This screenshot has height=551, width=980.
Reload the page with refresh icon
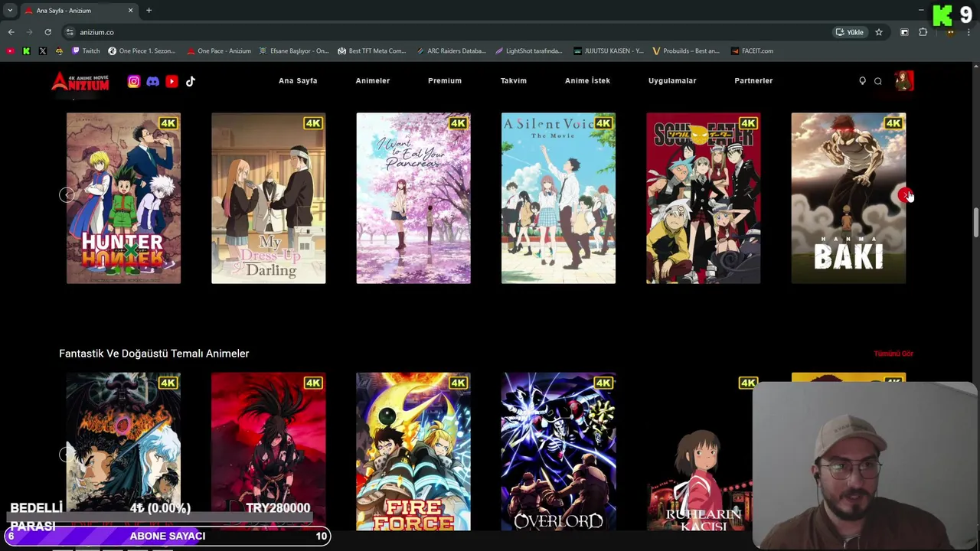coord(47,32)
